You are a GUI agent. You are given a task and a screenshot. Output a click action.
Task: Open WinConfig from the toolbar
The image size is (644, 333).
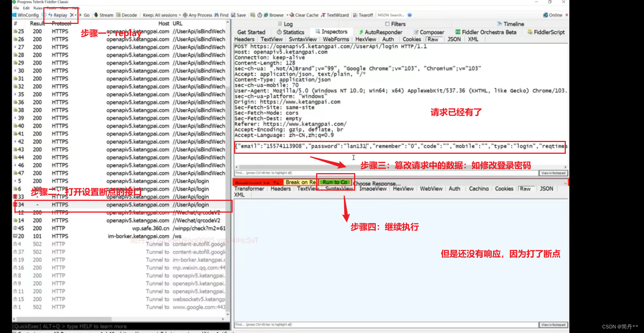(x=25, y=15)
